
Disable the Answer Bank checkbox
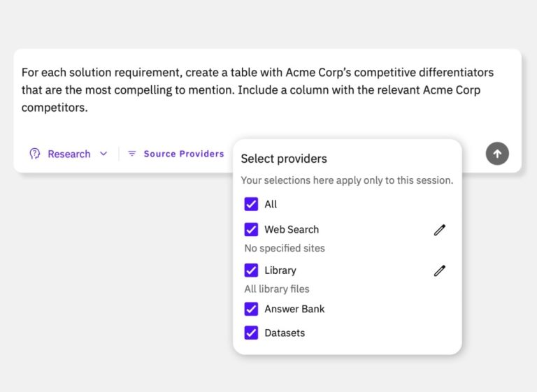pyautogui.click(x=251, y=309)
